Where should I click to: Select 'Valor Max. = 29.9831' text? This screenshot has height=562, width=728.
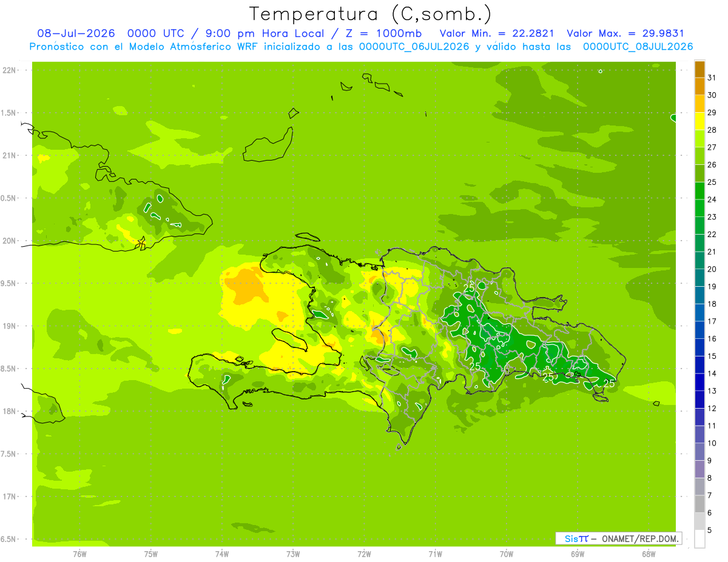[625, 33]
